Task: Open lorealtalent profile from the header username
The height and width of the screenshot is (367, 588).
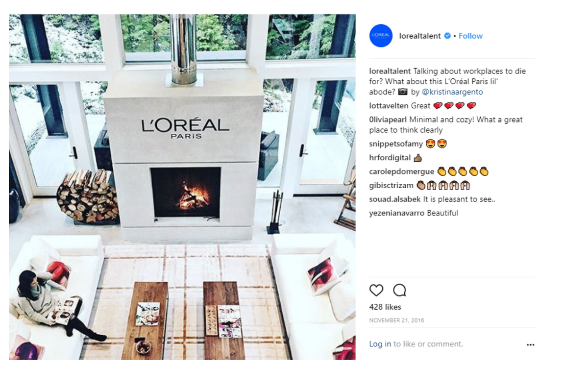Action: click(x=420, y=36)
